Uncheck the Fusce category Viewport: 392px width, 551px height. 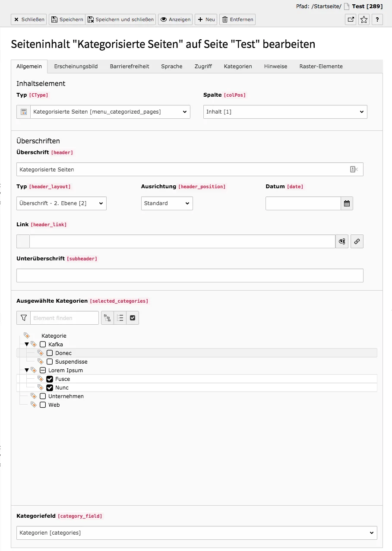coord(50,379)
